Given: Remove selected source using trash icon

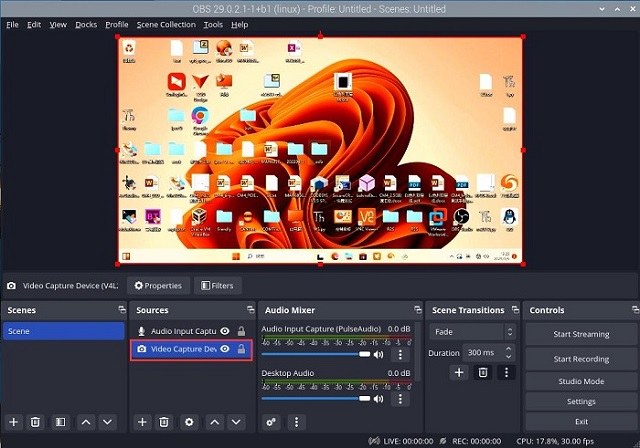Looking at the screenshot, I should 164,422.
